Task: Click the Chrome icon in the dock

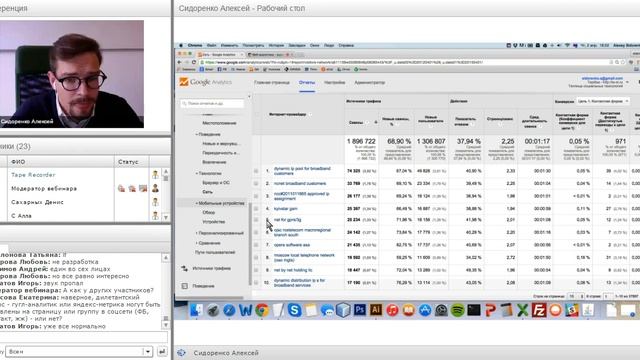Action: point(262,310)
